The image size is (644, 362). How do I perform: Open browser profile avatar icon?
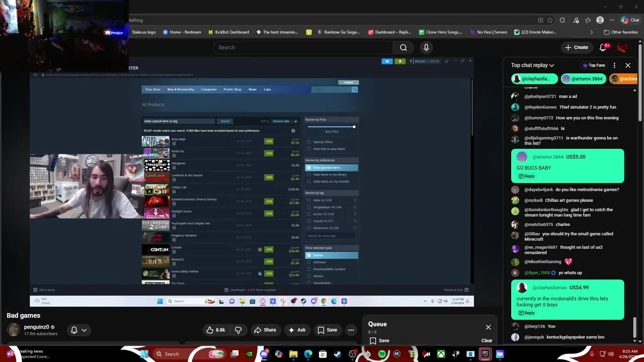point(600,20)
